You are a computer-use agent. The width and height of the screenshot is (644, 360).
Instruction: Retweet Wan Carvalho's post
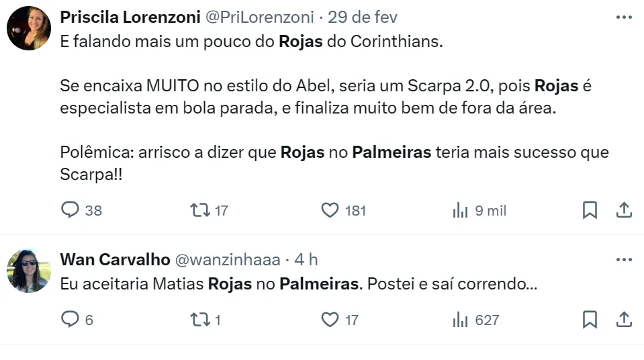200,319
